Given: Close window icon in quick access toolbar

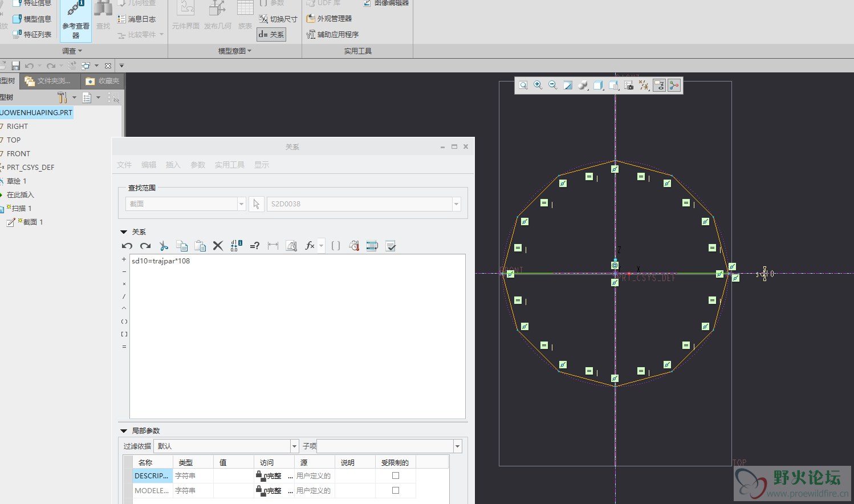Looking at the screenshot, I should (108, 66).
